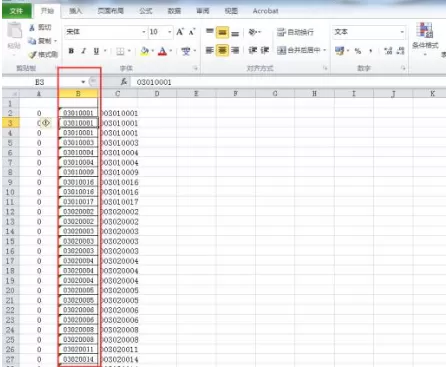Switch to the 视图 View tab
This screenshot has height=367, width=446.
click(231, 11)
